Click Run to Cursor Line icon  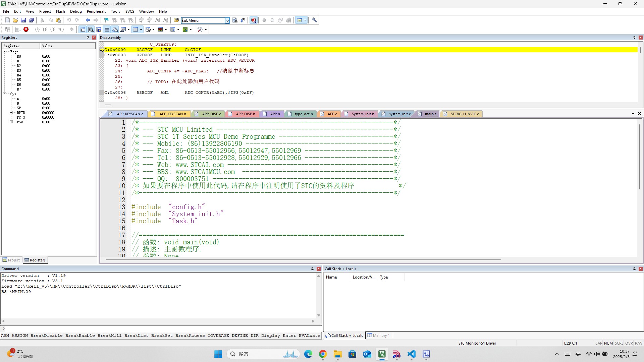61,29
